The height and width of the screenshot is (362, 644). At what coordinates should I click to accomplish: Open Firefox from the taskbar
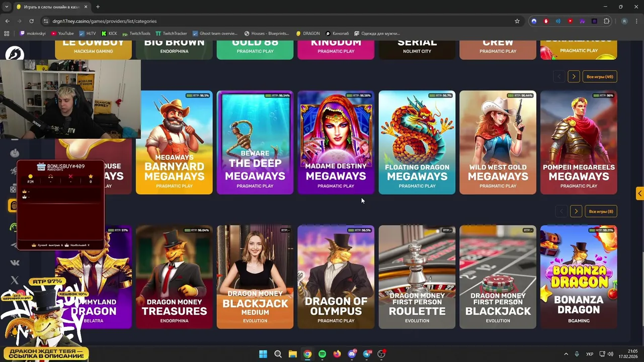tap(337, 354)
